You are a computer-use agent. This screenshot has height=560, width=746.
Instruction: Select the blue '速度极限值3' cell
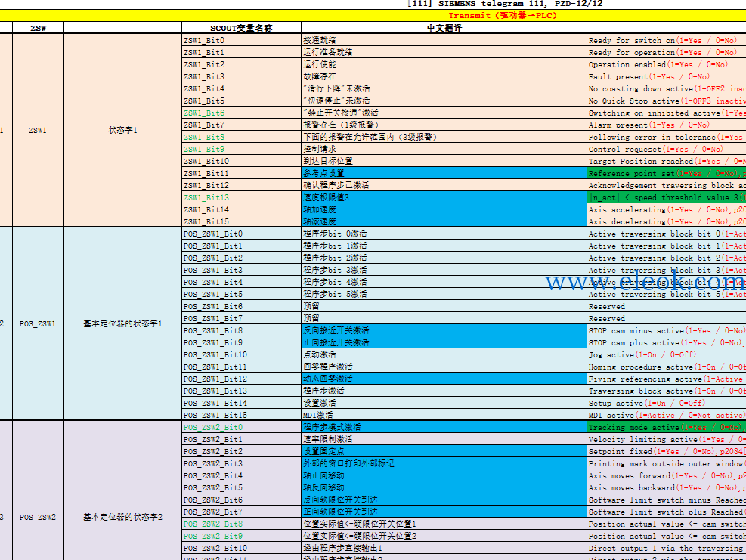[x=444, y=197]
